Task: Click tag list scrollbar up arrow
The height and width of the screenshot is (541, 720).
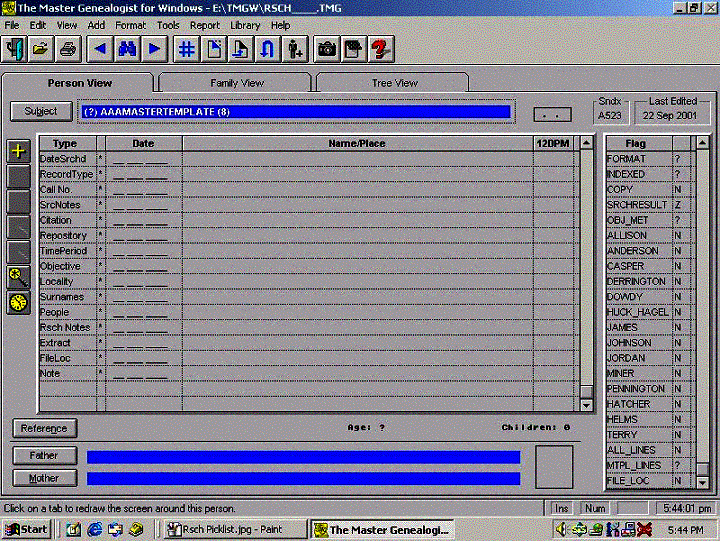Action: coord(586,143)
